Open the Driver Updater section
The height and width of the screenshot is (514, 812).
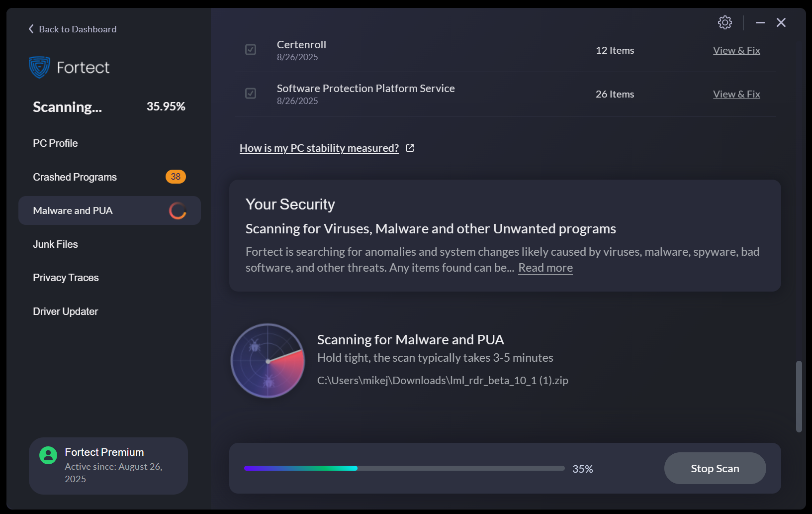click(65, 311)
